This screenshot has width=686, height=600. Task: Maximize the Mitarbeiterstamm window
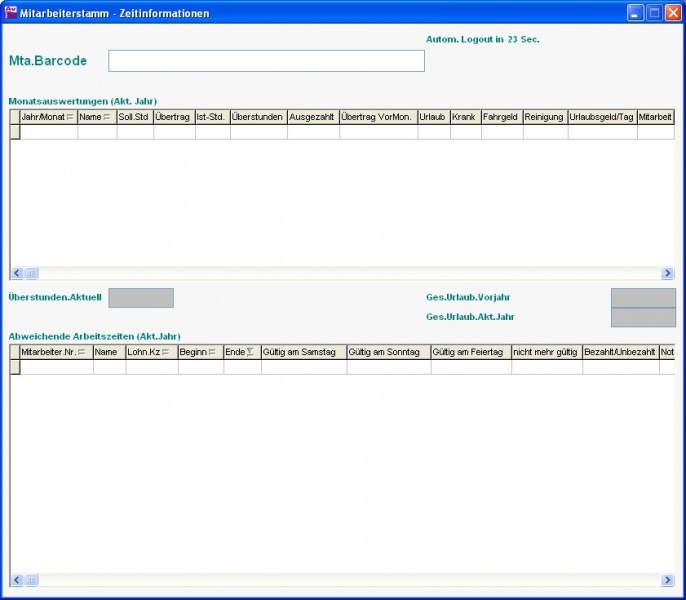pos(654,13)
